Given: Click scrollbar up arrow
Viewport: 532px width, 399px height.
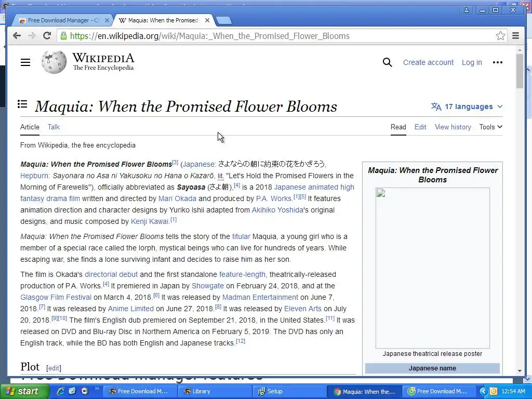Looking at the screenshot, I should (520, 50).
